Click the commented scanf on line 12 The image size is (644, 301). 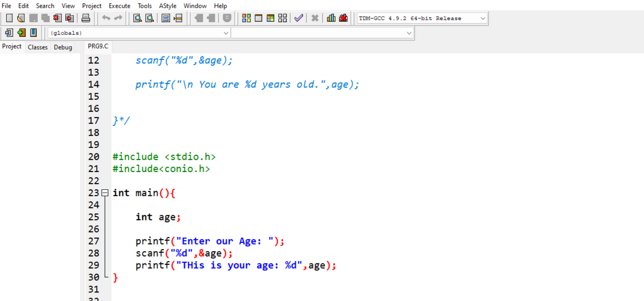184,60
